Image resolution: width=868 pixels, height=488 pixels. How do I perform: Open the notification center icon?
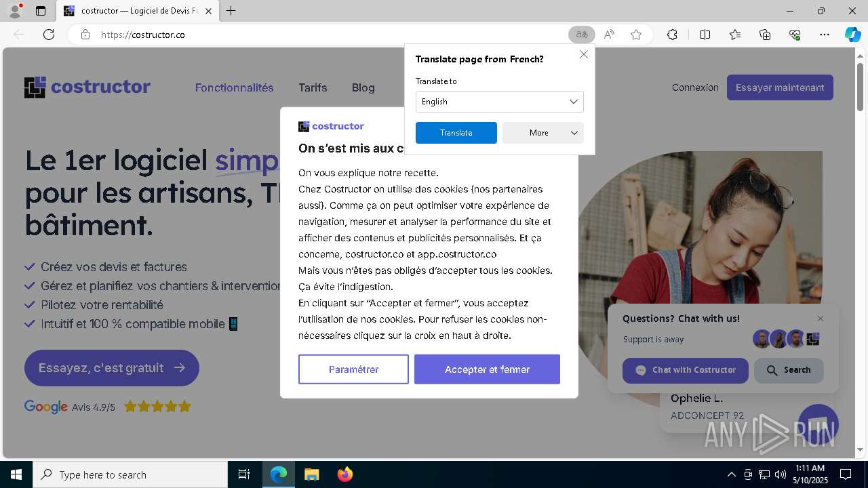click(x=846, y=474)
